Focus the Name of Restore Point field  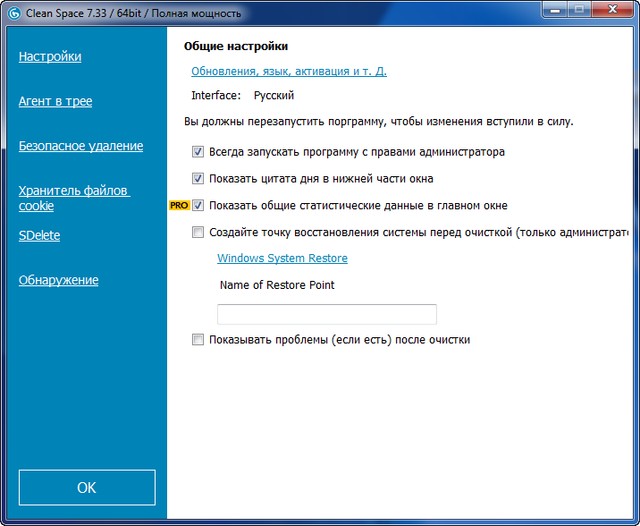[x=327, y=315]
